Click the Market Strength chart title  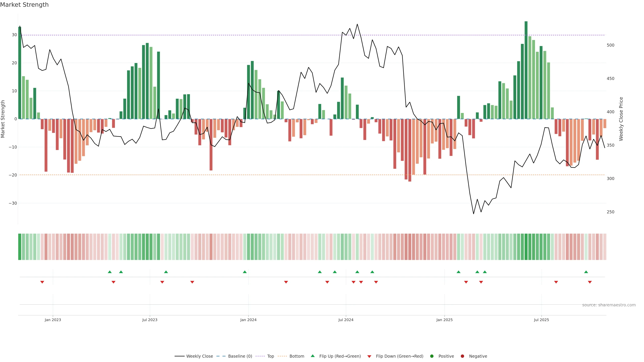[x=24, y=5]
